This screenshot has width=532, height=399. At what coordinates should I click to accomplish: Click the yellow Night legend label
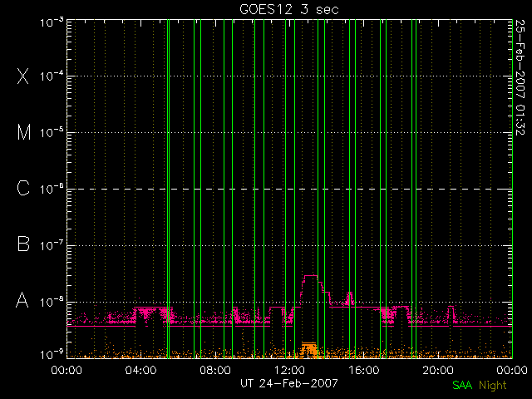coord(493,386)
